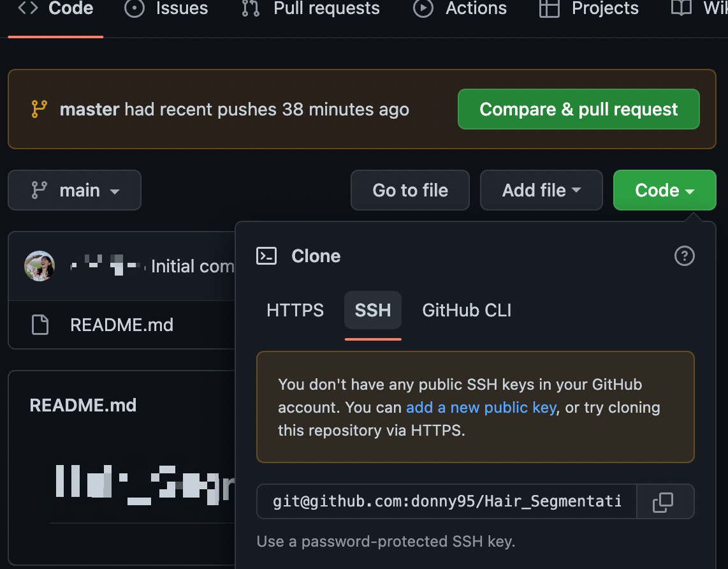Screen dimensions: 728x569
Task: Open the Code repository tab
Action: point(55,8)
